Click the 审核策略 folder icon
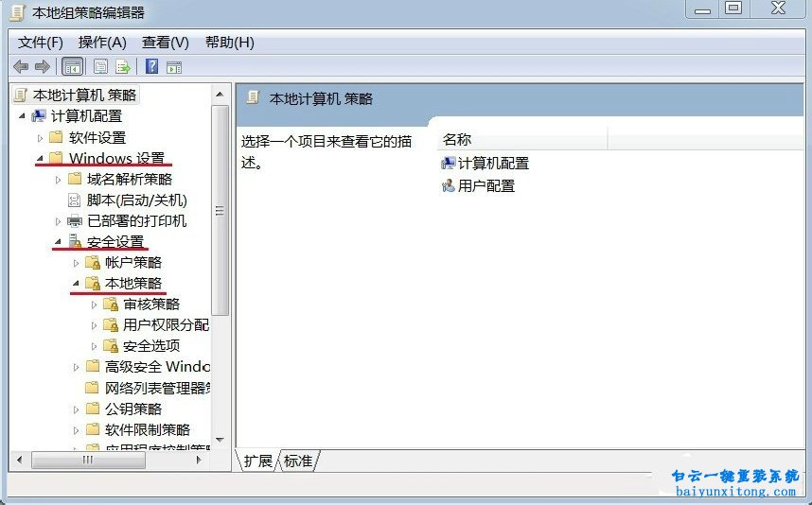This screenshot has width=812, height=505. (111, 305)
